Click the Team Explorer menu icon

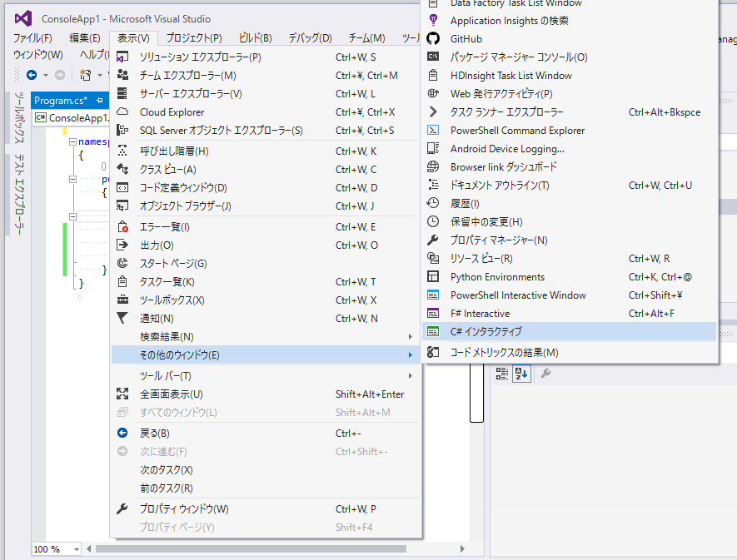[x=122, y=75]
